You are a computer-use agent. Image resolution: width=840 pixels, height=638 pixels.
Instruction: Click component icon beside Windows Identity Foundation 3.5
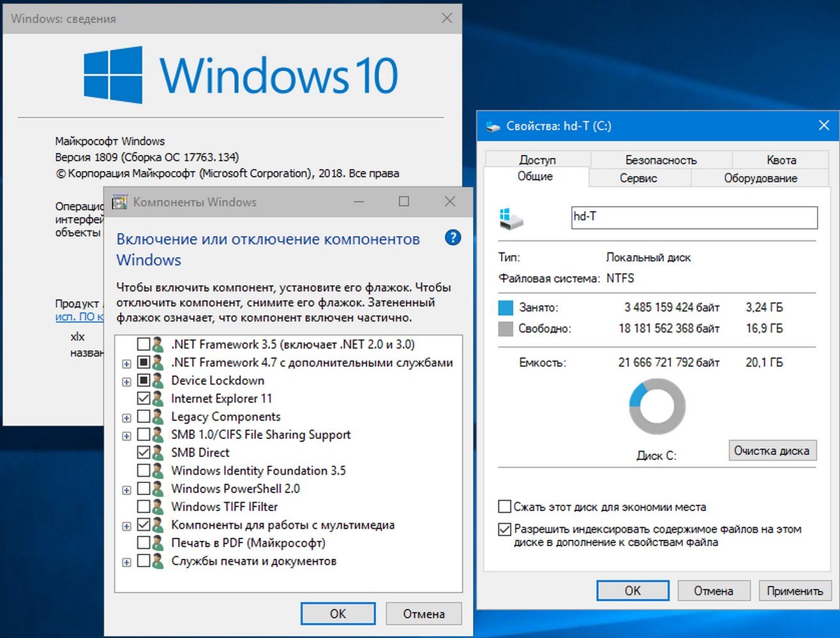(158, 471)
